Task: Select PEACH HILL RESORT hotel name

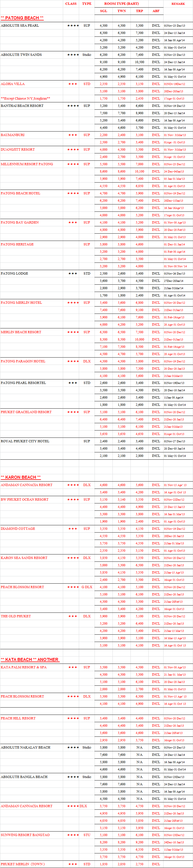Action: point(18,718)
